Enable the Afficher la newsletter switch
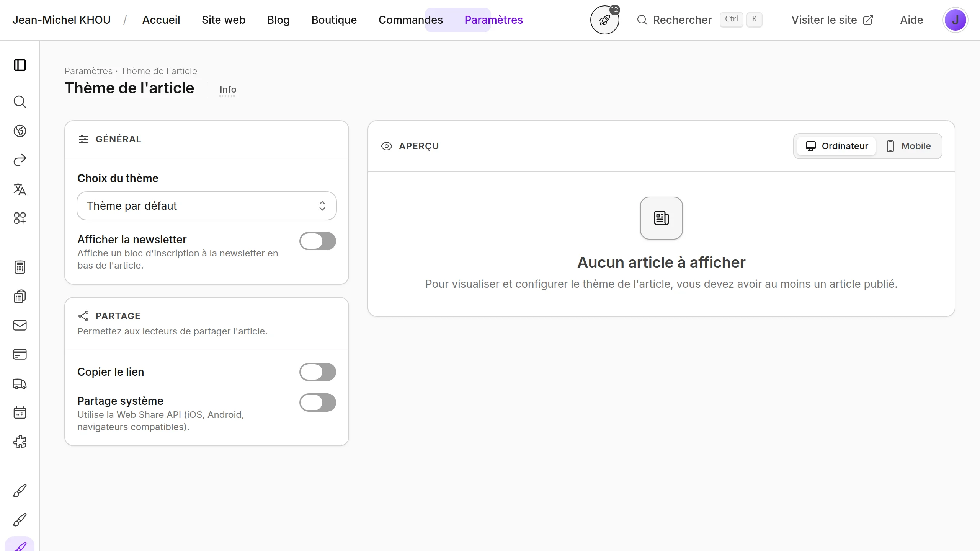The height and width of the screenshot is (551, 980). [318, 241]
